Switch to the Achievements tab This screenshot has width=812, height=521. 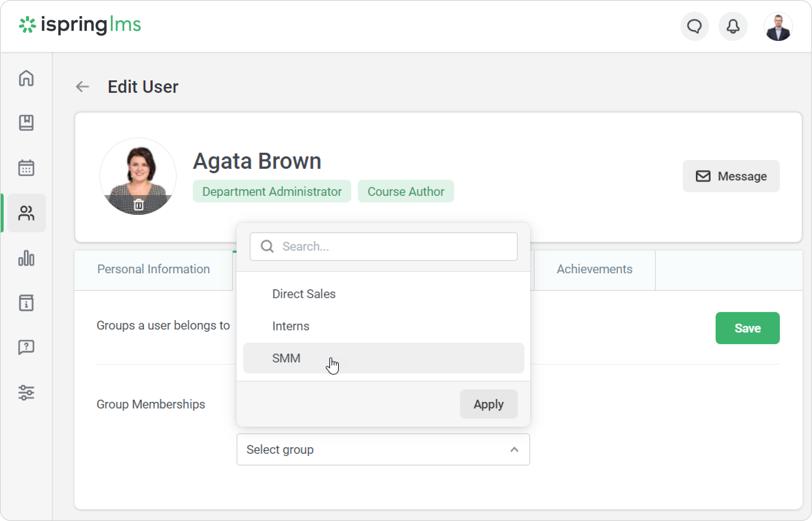(594, 269)
